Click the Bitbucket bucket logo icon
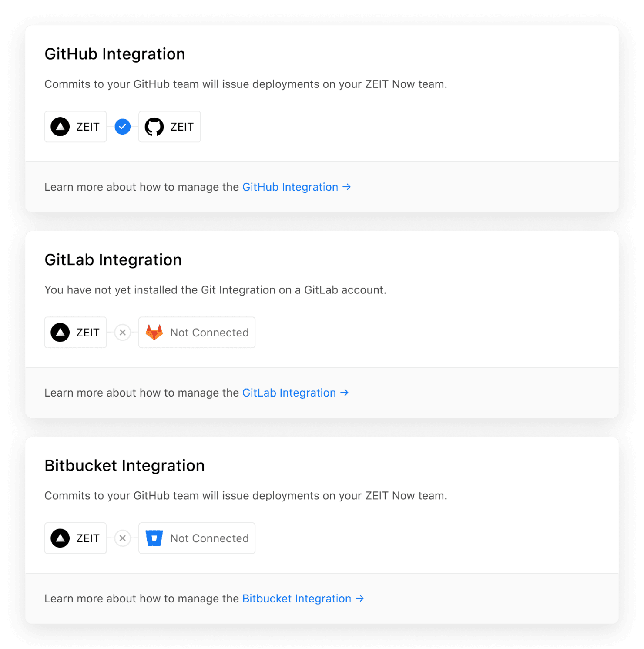644x649 pixels. click(154, 538)
